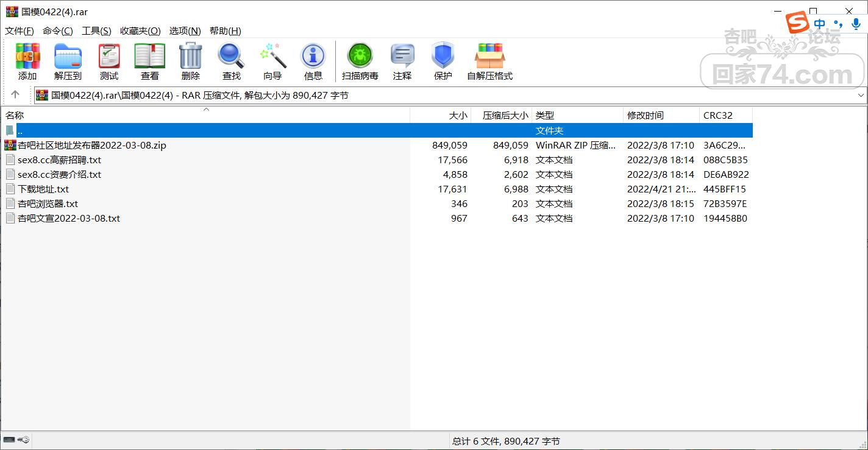868x450 pixels.
Task: Open the 向导 (Wizard) wand icon
Action: (272, 56)
